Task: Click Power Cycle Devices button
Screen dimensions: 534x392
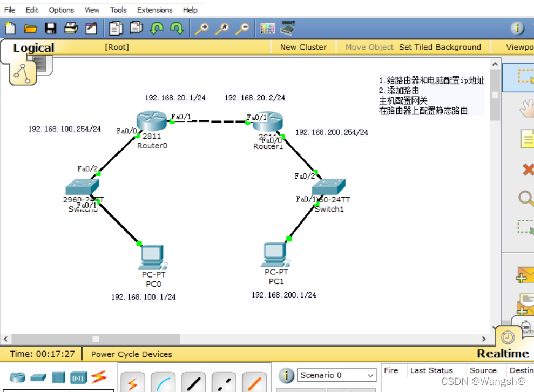Action: (x=132, y=354)
